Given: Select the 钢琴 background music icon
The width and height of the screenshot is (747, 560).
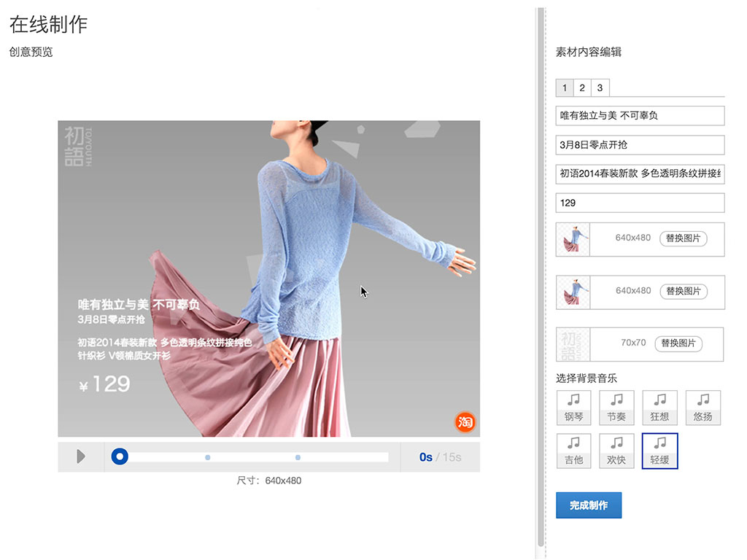Looking at the screenshot, I should pos(574,408).
